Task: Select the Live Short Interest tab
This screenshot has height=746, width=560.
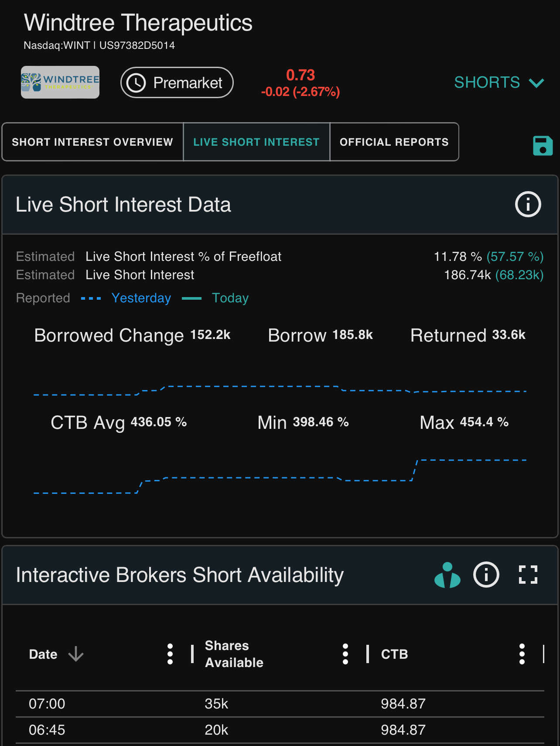Action: (x=256, y=142)
